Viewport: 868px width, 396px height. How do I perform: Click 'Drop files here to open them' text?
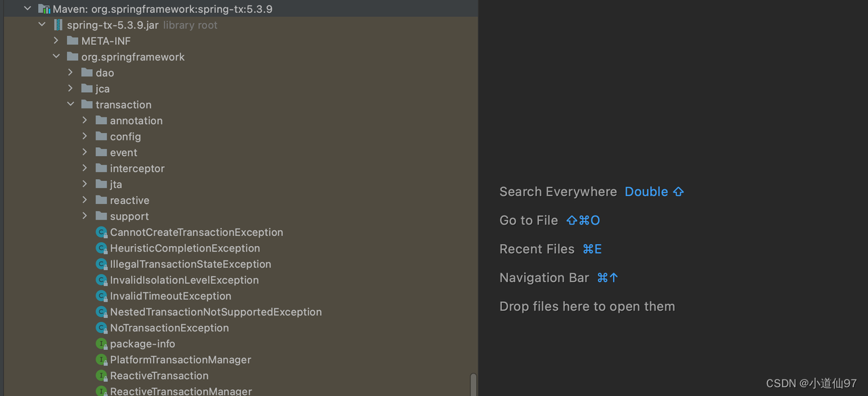[587, 306]
